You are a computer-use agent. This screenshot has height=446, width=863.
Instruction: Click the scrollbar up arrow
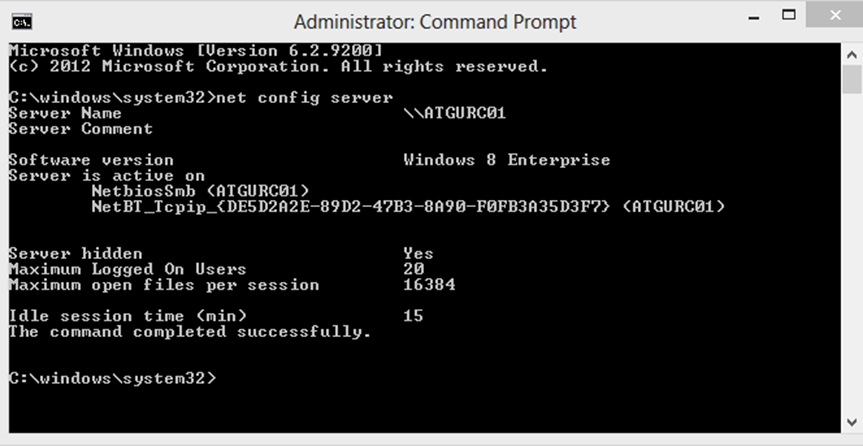coord(852,55)
